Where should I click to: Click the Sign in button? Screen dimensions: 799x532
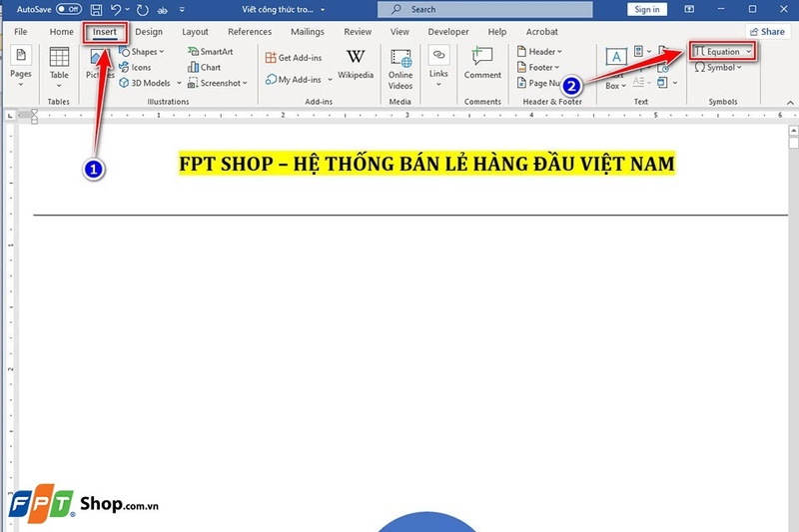pyautogui.click(x=646, y=9)
